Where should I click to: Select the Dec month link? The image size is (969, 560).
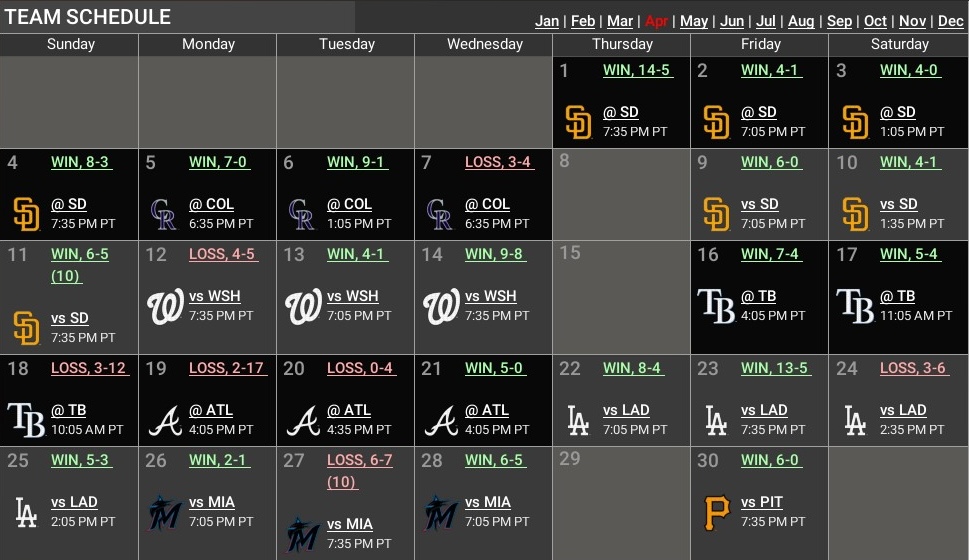point(950,21)
